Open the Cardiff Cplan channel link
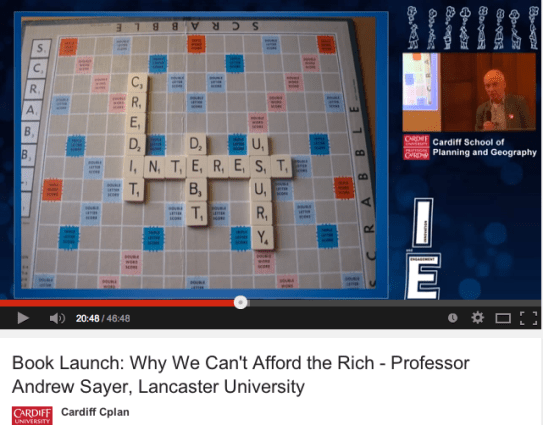Image resolution: width=543 pixels, height=425 pixels. [95, 412]
